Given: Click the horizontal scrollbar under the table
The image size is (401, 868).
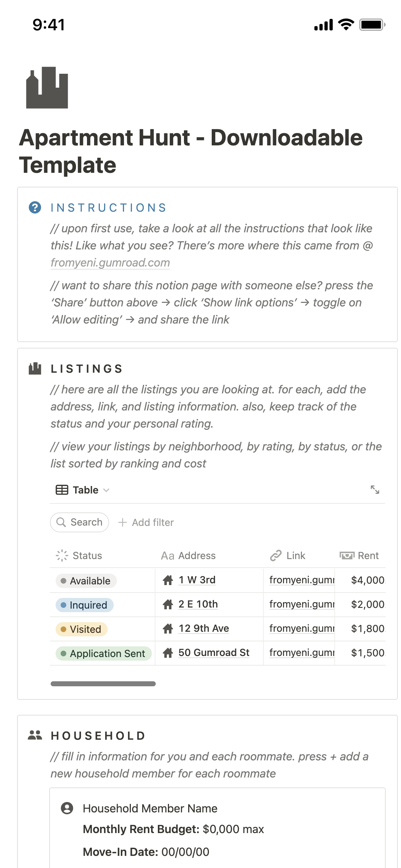Looking at the screenshot, I should pyautogui.click(x=103, y=683).
